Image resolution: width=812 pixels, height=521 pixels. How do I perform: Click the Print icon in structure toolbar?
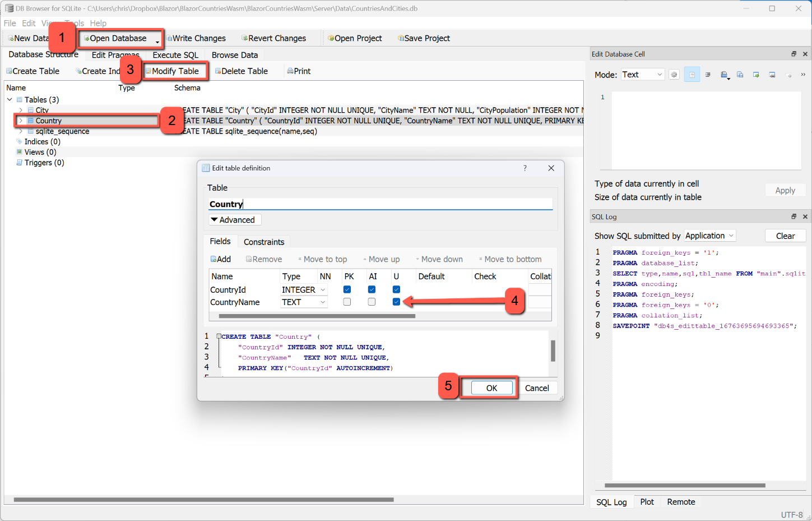290,71
